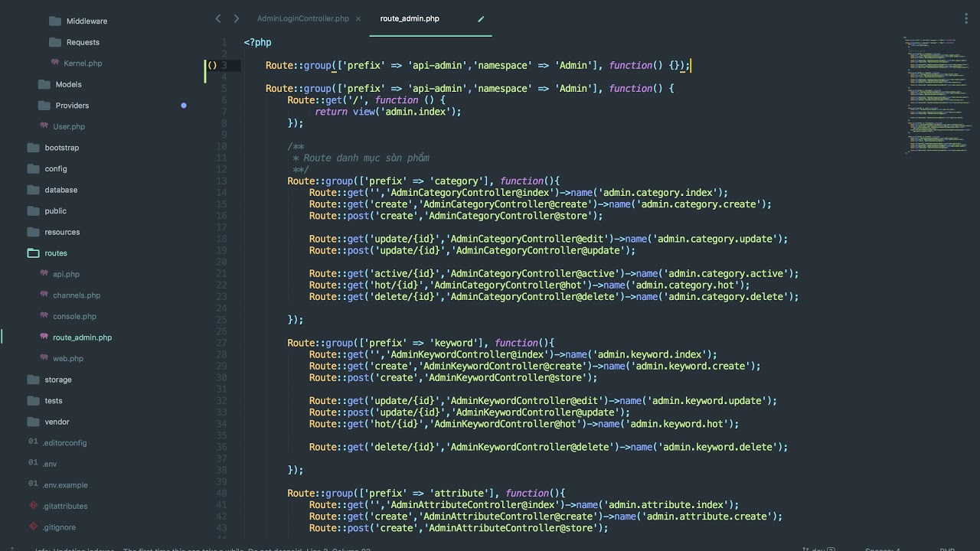Expand the database folder
Screen dimensions: 980x551
(61, 190)
